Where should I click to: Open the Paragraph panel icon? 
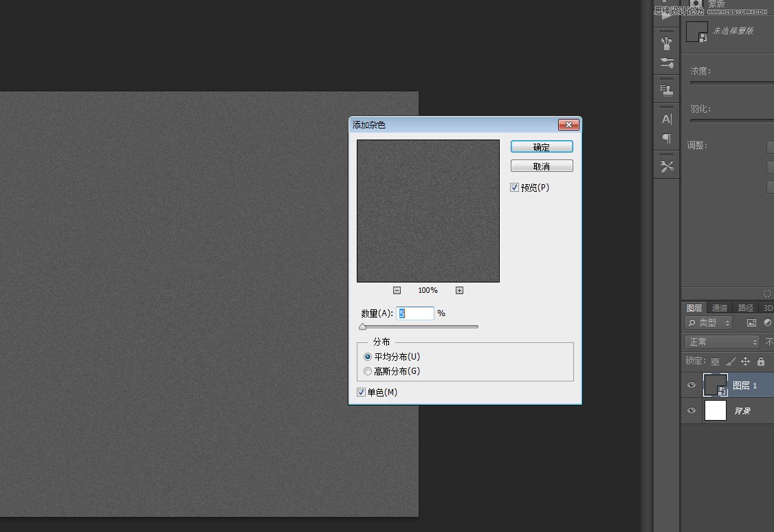(x=666, y=139)
